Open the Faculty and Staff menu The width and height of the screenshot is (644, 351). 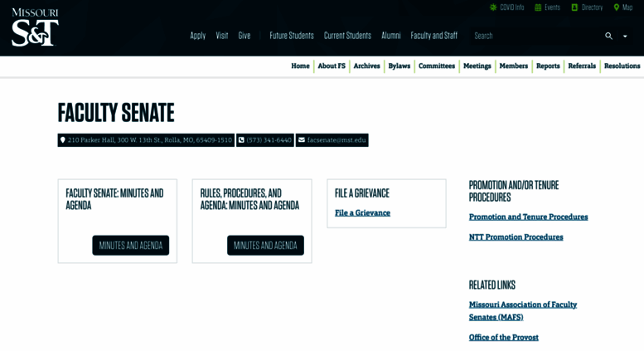pos(434,36)
